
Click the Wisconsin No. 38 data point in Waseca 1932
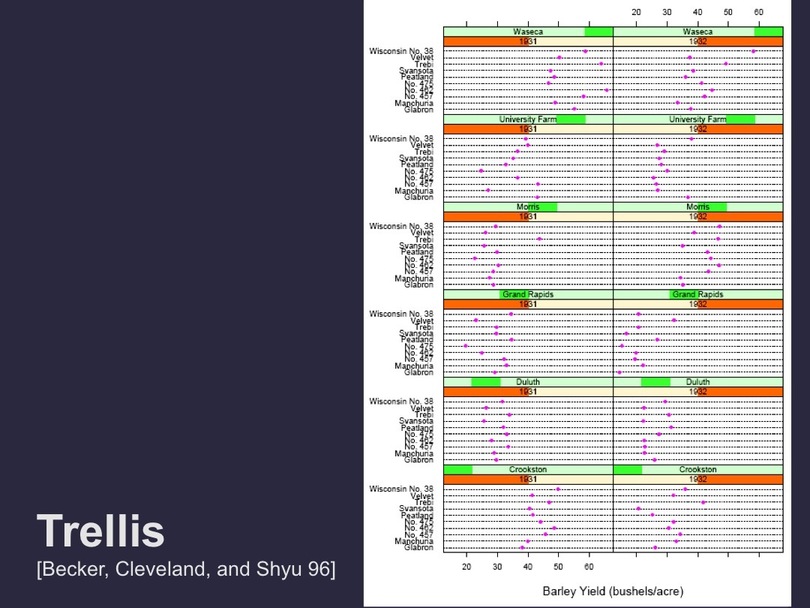[754, 51]
